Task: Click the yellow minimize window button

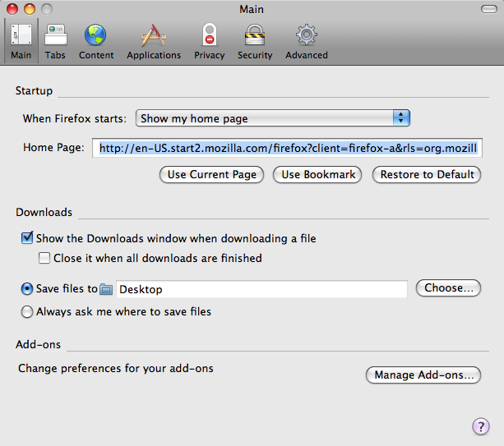Action: pos(30,9)
